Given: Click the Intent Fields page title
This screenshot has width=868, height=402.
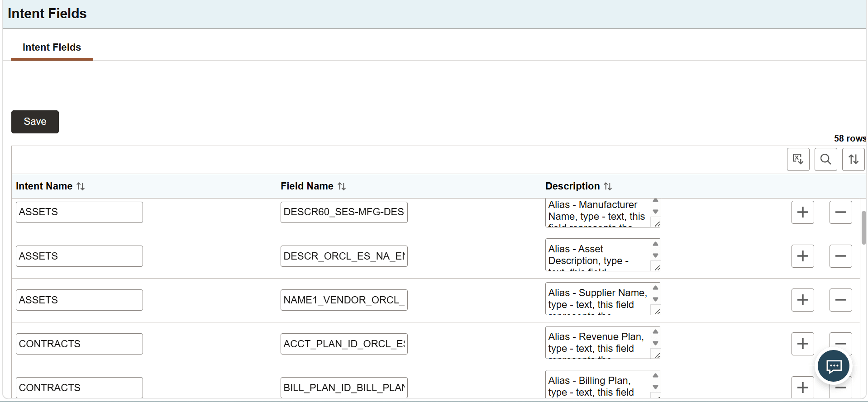Looking at the screenshot, I should (47, 14).
